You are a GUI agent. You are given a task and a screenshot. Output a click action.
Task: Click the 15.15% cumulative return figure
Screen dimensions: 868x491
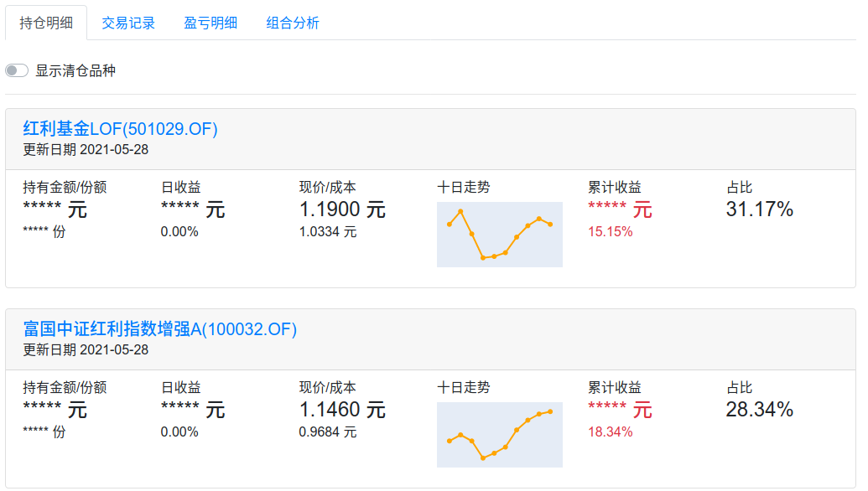[x=610, y=232]
